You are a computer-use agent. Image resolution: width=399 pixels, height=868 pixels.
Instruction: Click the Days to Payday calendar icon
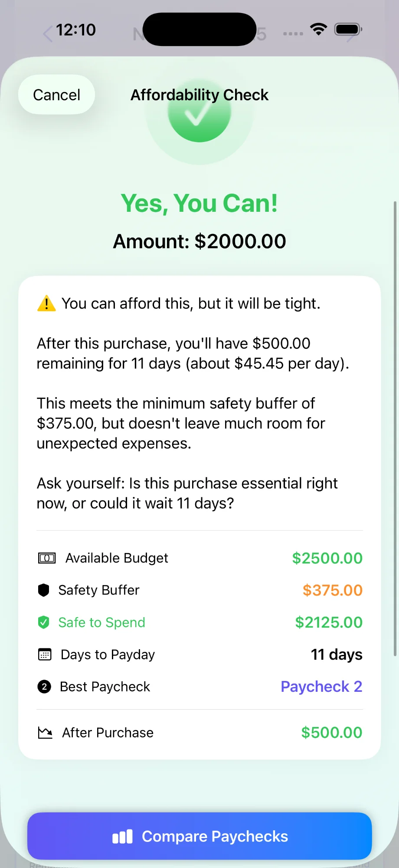[x=44, y=654]
